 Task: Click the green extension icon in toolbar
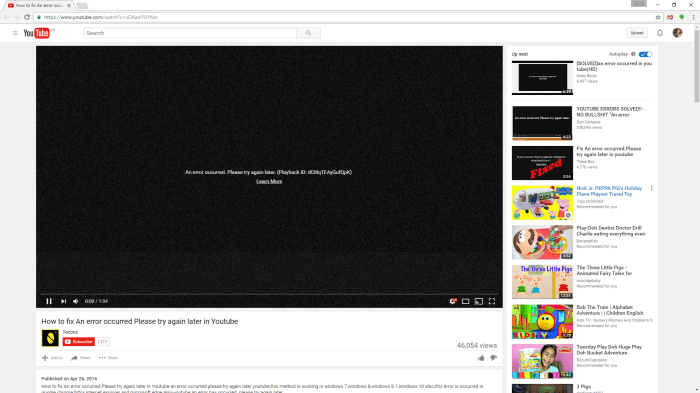tap(682, 17)
